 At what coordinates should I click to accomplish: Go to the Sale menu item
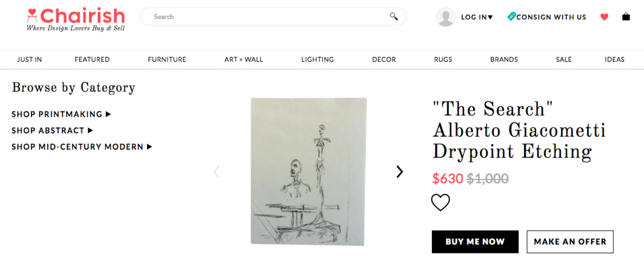563,59
